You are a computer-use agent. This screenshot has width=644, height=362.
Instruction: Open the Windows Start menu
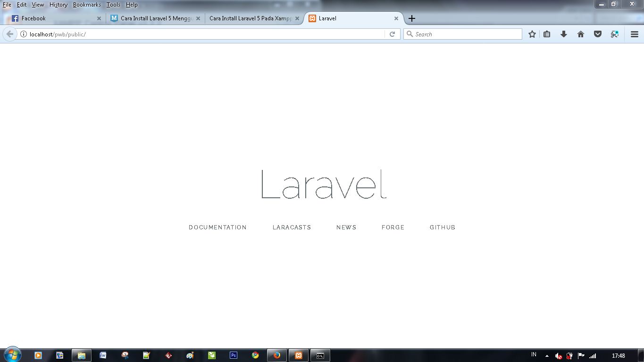12,355
